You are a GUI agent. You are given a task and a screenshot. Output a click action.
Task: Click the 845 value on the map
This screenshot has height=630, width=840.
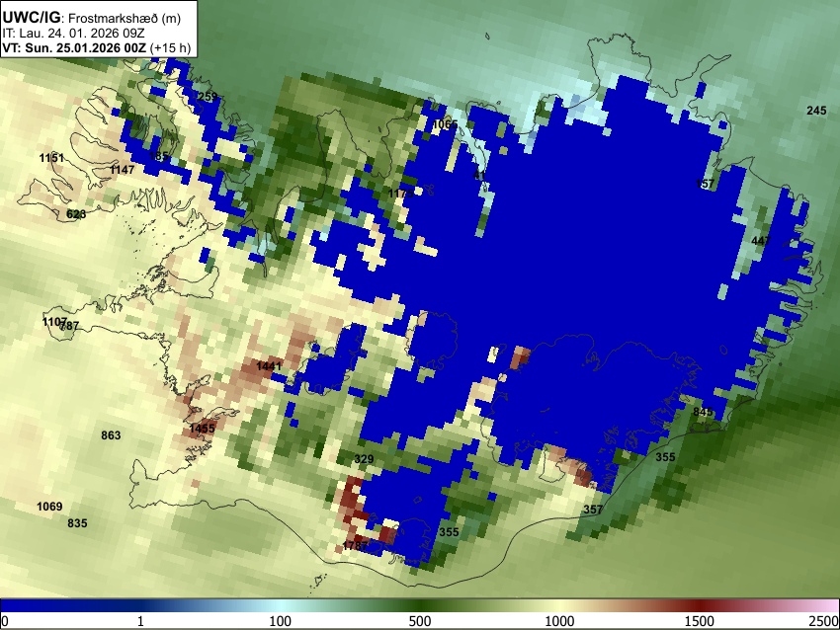click(x=703, y=412)
